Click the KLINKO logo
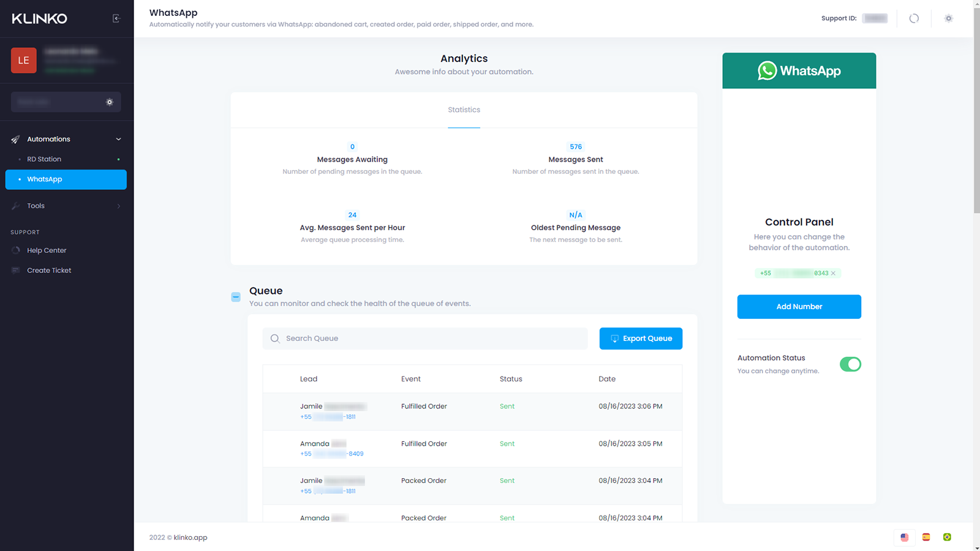The height and width of the screenshot is (551, 980). click(40, 18)
